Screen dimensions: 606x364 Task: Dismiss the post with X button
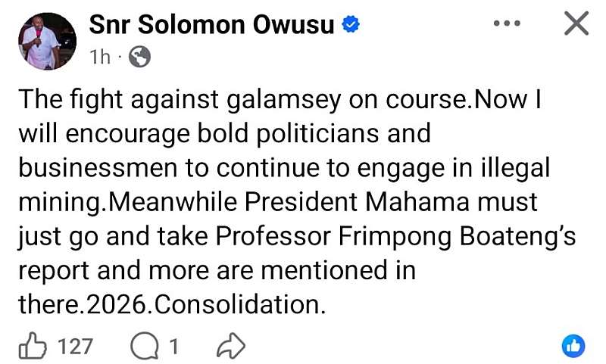[576, 23]
